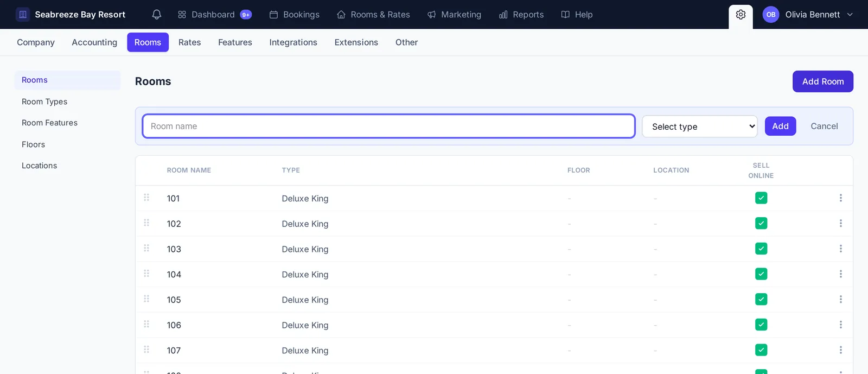Expand the Olivia Bennett account menu chevron
The height and width of the screenshot is (374, 868).
point(850,15)
